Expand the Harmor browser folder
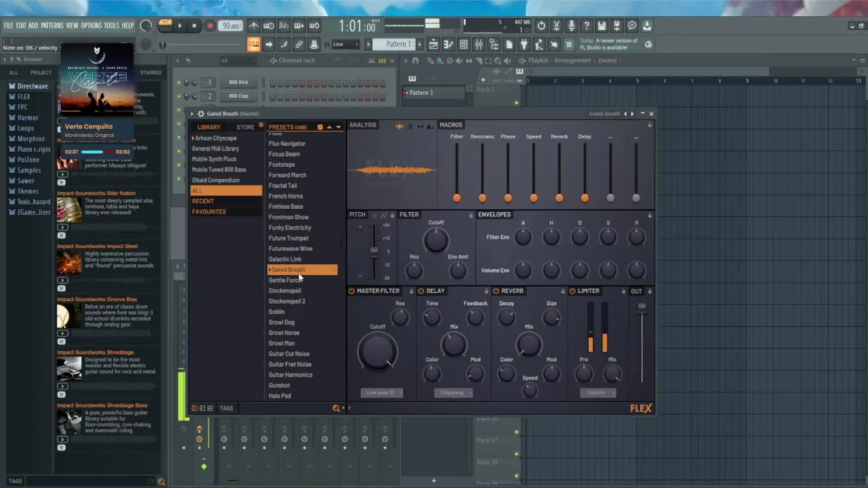 tap(28, 117)
